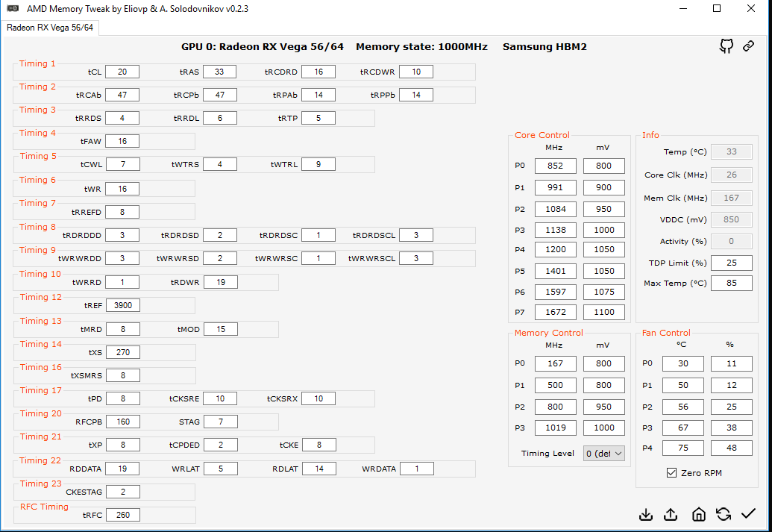Click the tWRWRSD input field
The image size is (772, 532).
[x=219, y=259]
